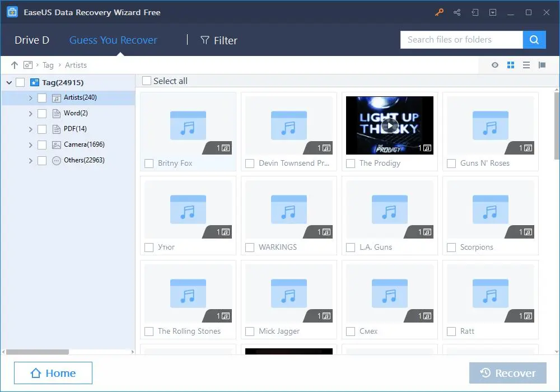
Task: Open the Britny Fox music folder thumbnail
Action: point(188,125)
